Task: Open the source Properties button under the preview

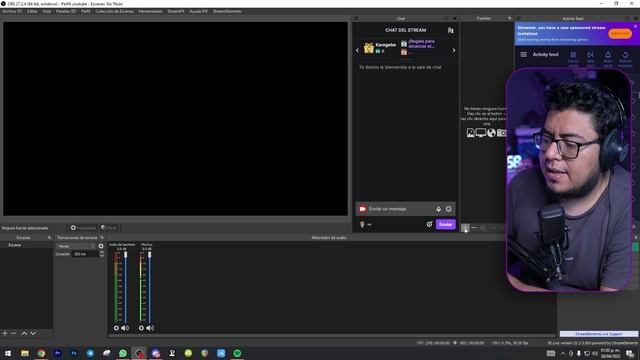Action: (83, 228)
